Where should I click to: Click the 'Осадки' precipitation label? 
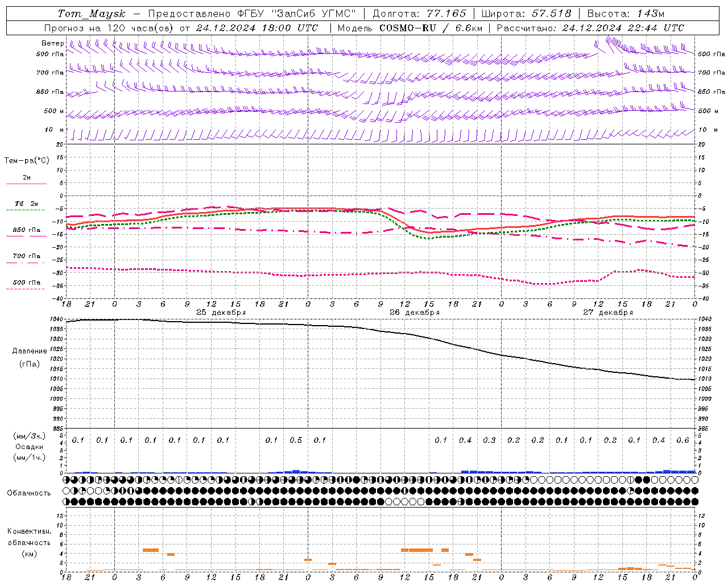pyautogui.click(x=30, y=447)
